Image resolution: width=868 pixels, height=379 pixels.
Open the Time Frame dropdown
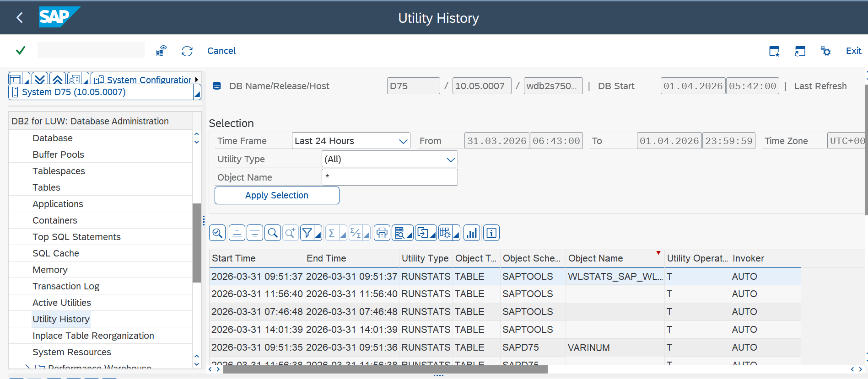click(403, 141)
